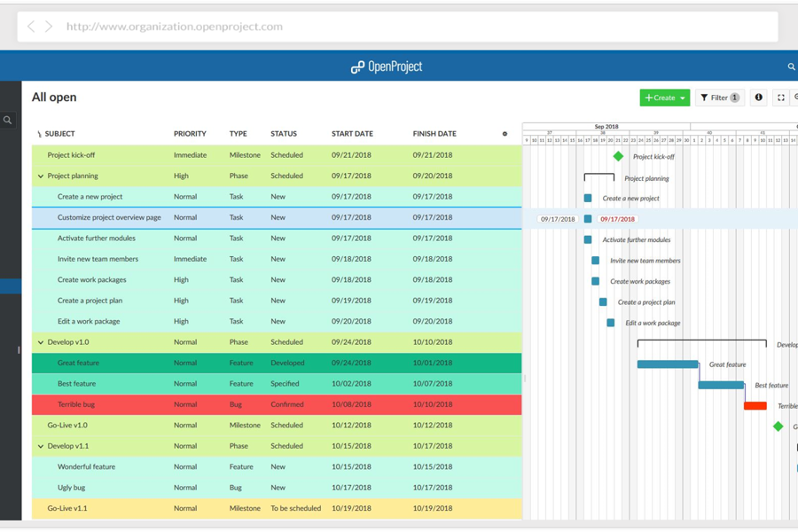Click the 'Developed' status cell
798x532 pixels.
(x=287, y=363)
